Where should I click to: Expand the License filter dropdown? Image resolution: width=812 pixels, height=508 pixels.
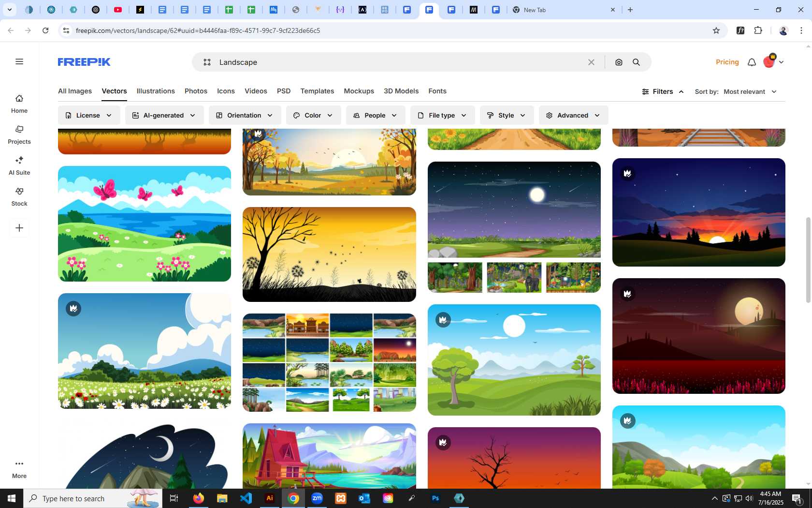[89, 115]
